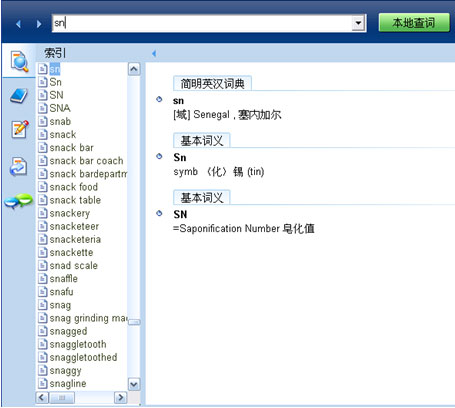Open the document sync arrows sidebar icon
455x408 pixels.
[18, 166]
